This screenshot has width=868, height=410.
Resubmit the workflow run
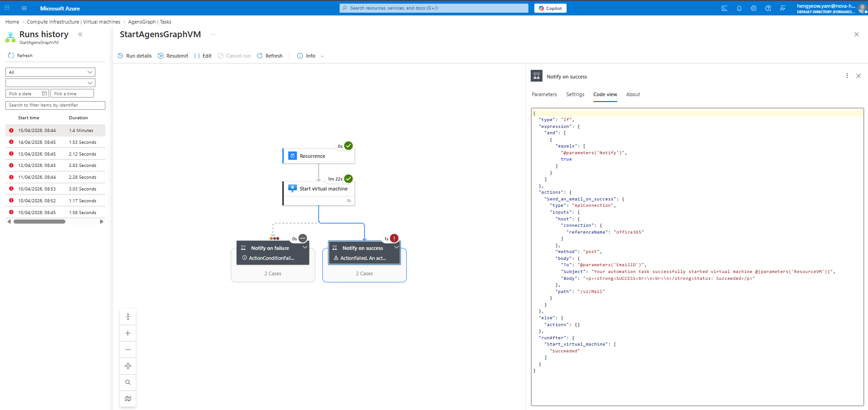pyautogui.click(x=173, y=56)
